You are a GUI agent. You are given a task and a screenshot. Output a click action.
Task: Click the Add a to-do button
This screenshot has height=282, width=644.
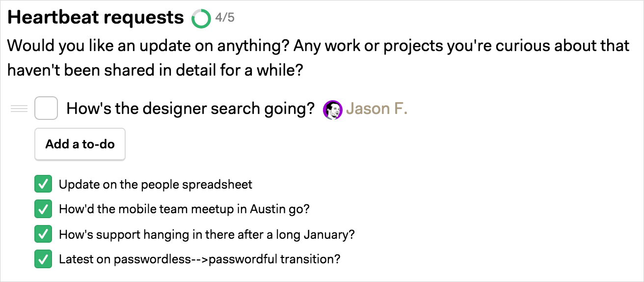click(80, 144)
